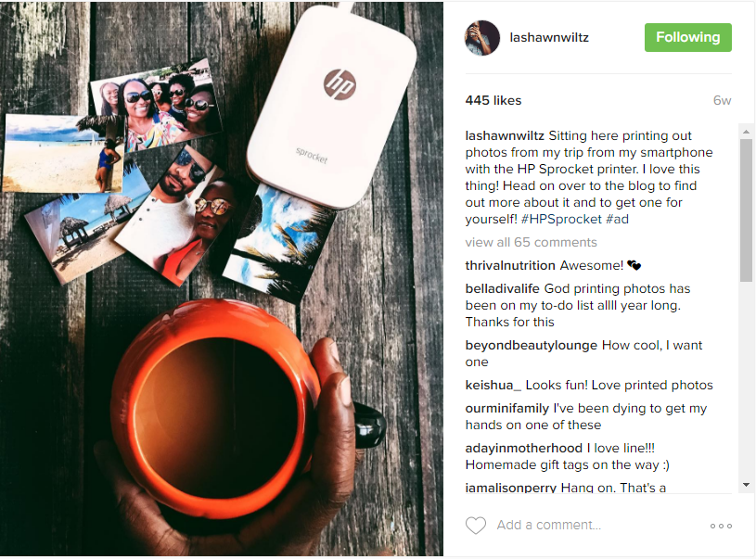Image resolution: width=756 pixels, height=559 pixels.
Task: Open the three-dots more options menu
Action: coord(721,526)
